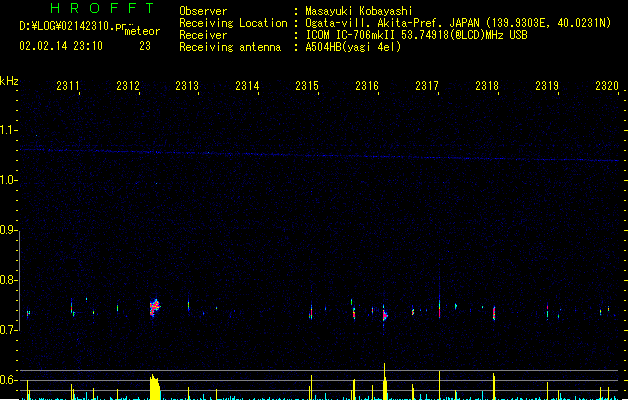Click the wide yellow power peak after 2312
The image size is (629, 400).
coord(155,387)
